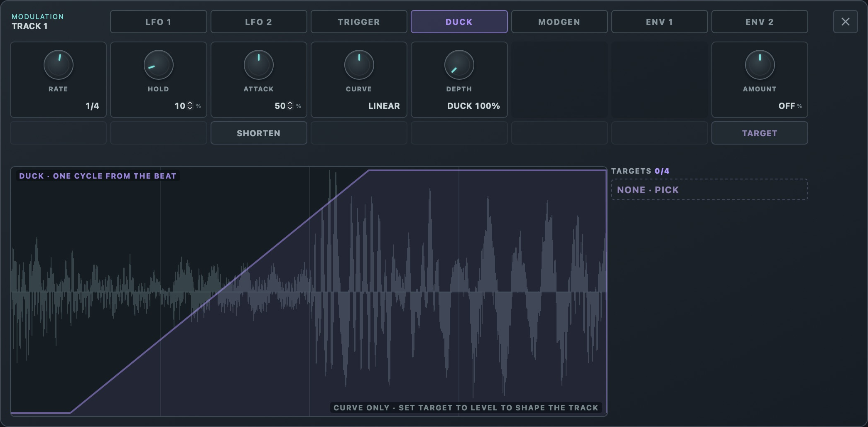Screen dimensions: 868x427
Task: Pick a target in NONE · PICK slot
Action: pos(709,190)
